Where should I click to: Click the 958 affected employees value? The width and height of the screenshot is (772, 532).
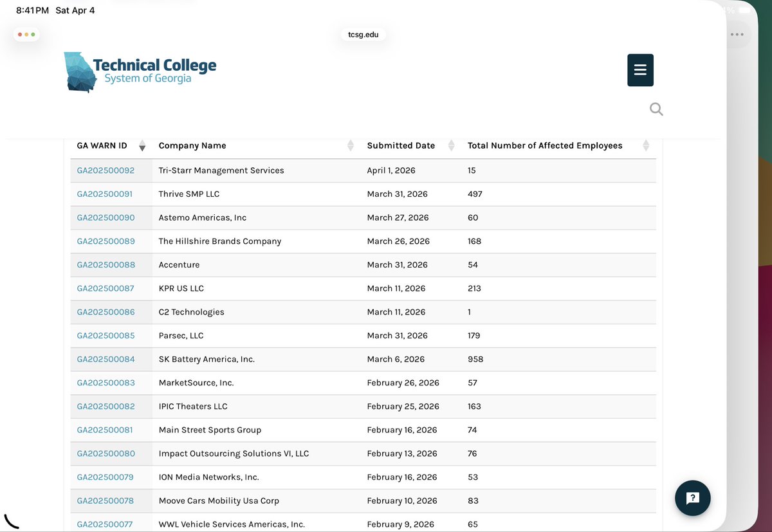(x=475, y=359)
